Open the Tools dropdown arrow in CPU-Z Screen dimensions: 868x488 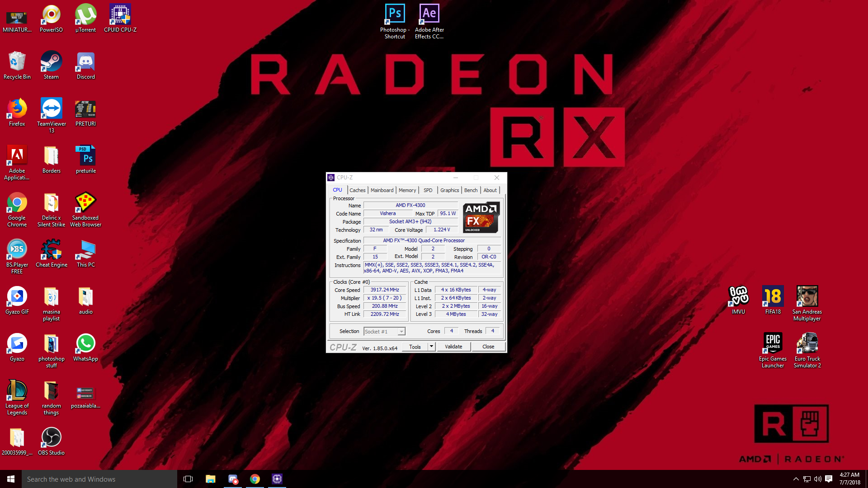(431, 347)
